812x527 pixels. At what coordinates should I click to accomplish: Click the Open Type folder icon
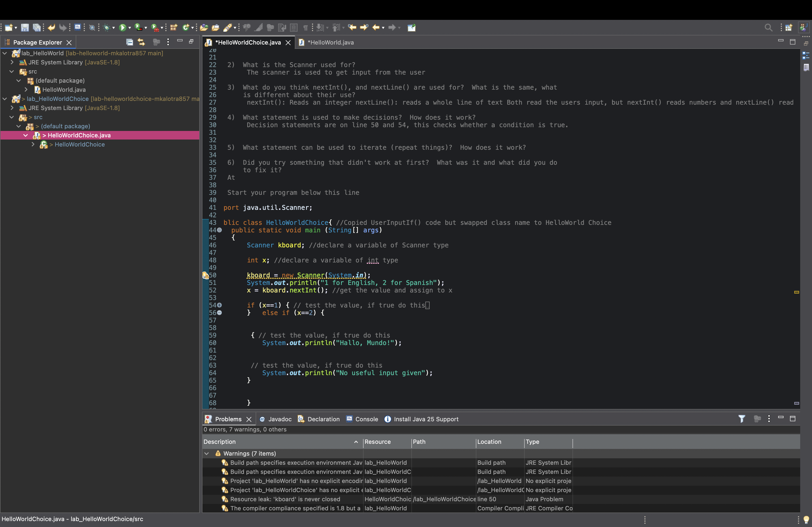point(204,28)
